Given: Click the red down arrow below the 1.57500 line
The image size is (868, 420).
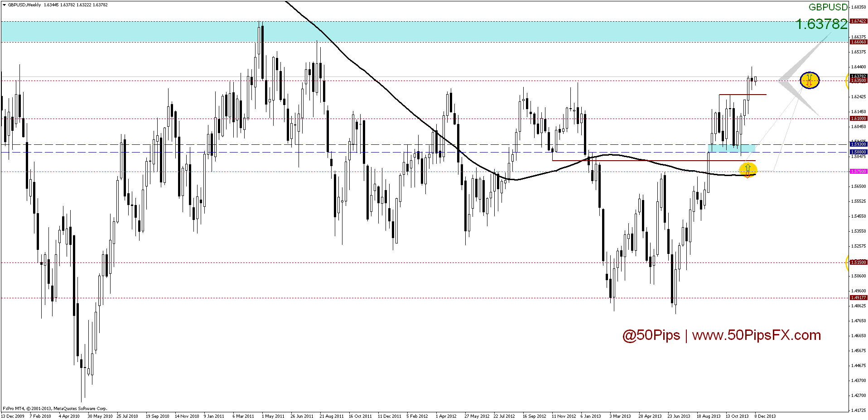Looking at the screenshot, I should [x=747, y=176].
